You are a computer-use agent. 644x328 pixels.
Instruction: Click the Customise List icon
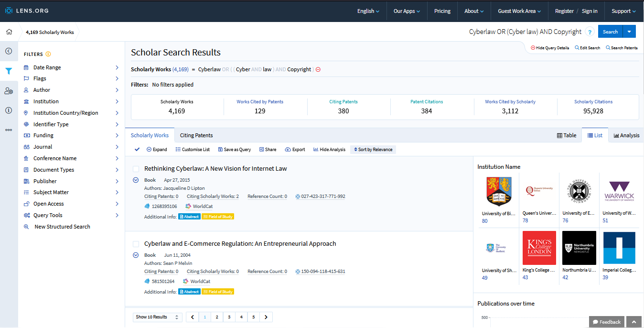pos(178,150)
